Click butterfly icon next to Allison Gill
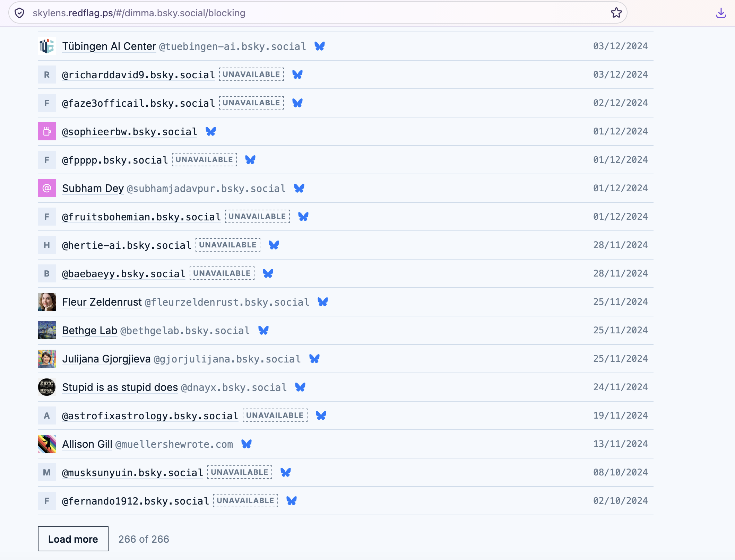The width and height of the screenshot is (735, 560). (x=247, y=444)
